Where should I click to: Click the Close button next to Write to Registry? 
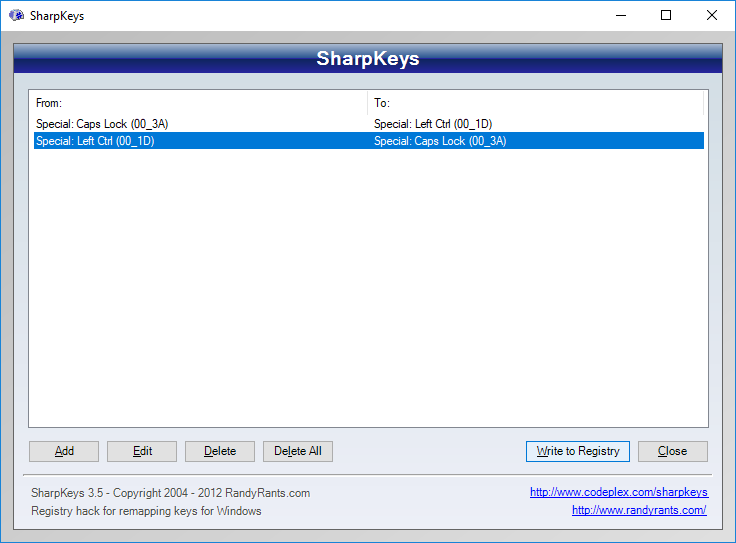point(673,451)
